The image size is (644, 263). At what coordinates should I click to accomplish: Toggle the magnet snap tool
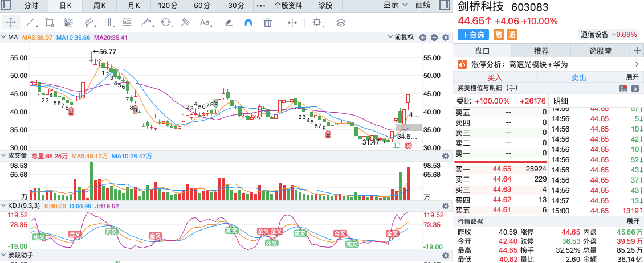[248, 23]
